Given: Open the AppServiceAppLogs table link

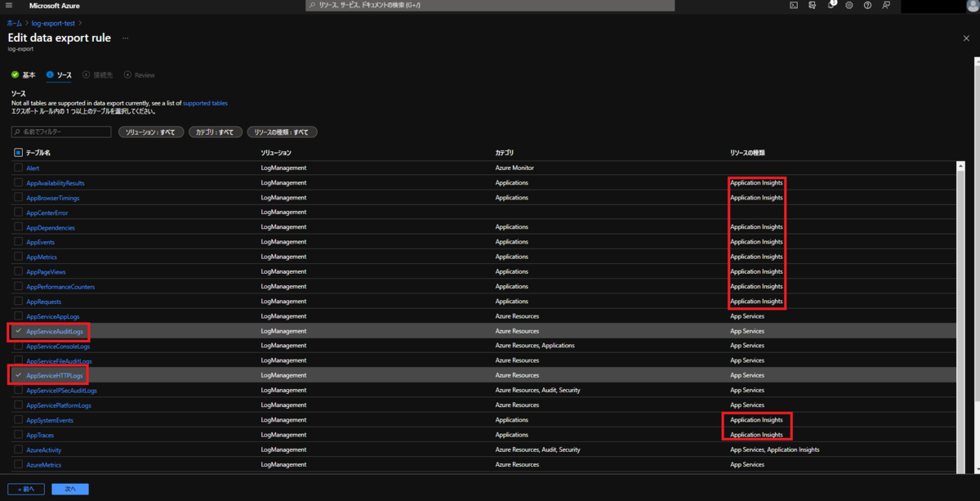Looking at the screenshot, I should [x=53, y=316].
